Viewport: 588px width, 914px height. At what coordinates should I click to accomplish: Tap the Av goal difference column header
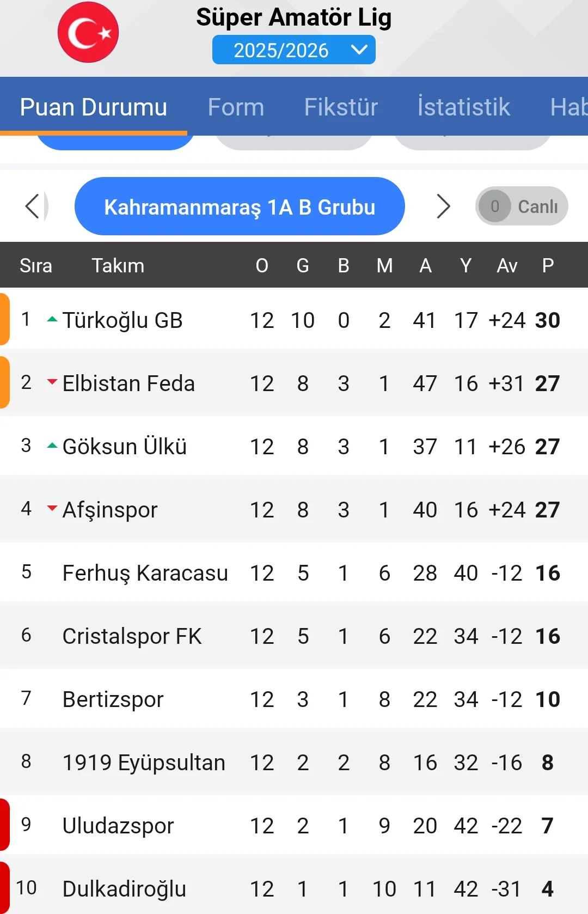tap(507, 266)
